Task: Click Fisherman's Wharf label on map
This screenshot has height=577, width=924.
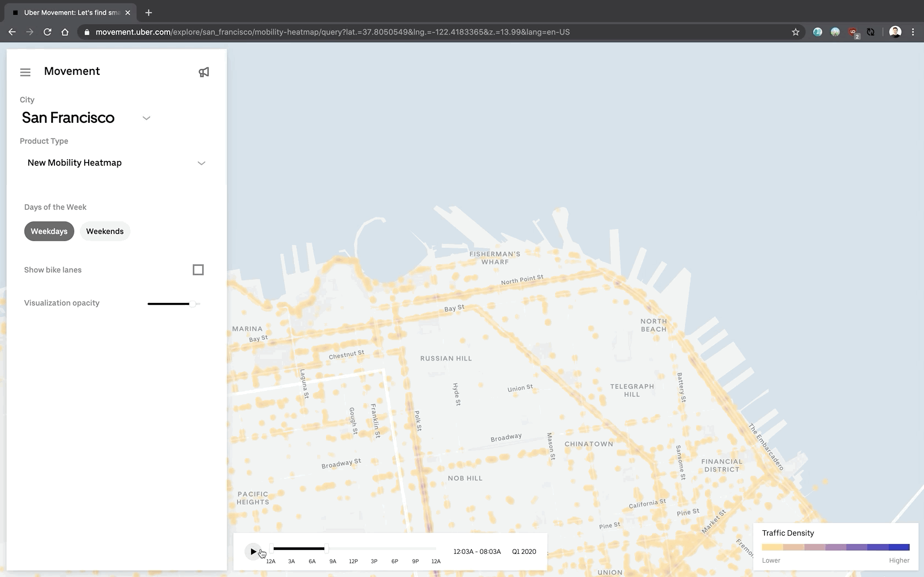Action: point(494,258)
